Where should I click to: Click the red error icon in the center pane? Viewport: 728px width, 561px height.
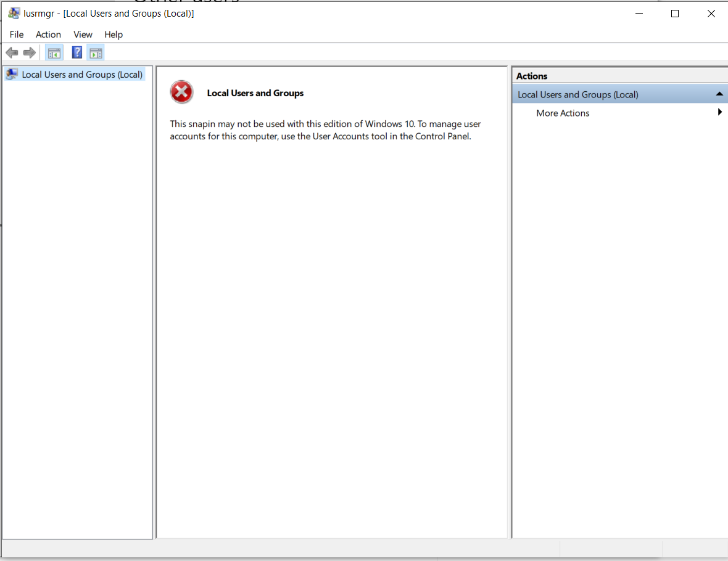point(181,92)
